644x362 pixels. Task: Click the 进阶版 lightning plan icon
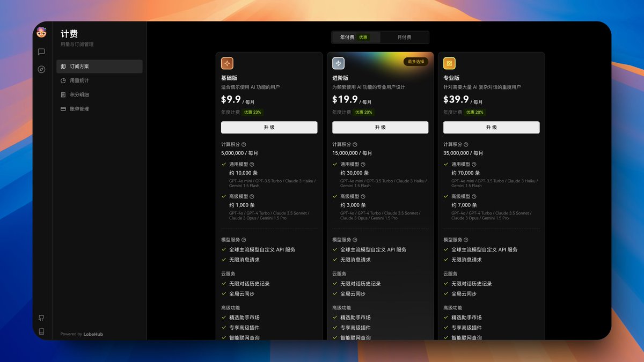tap(338, 63)
